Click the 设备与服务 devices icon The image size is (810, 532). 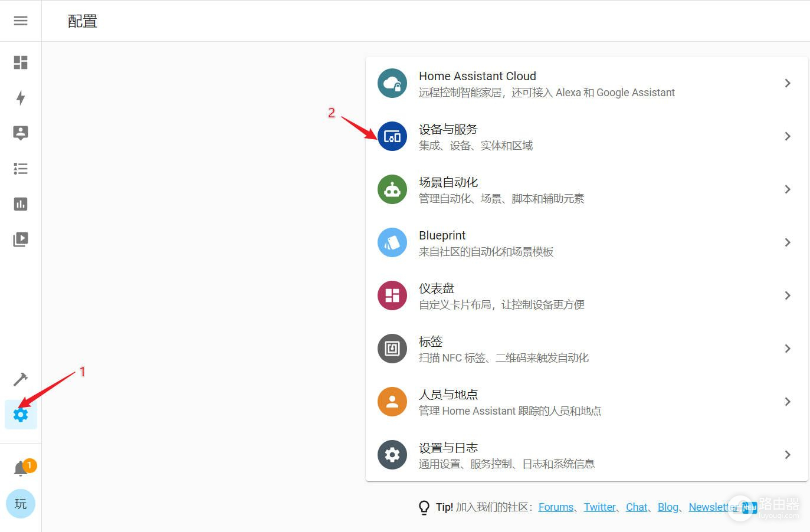pyautogui.click(x=392, y=136)
